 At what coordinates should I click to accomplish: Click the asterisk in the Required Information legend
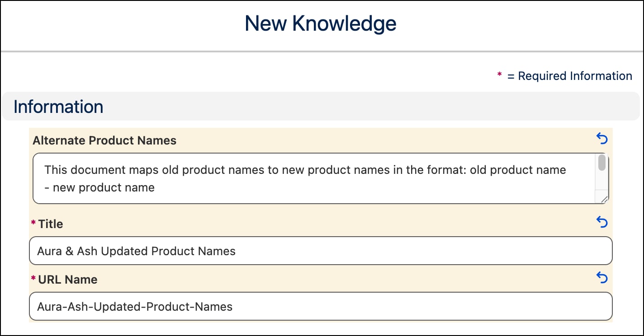pyautogui.click(x=499, y=75)
